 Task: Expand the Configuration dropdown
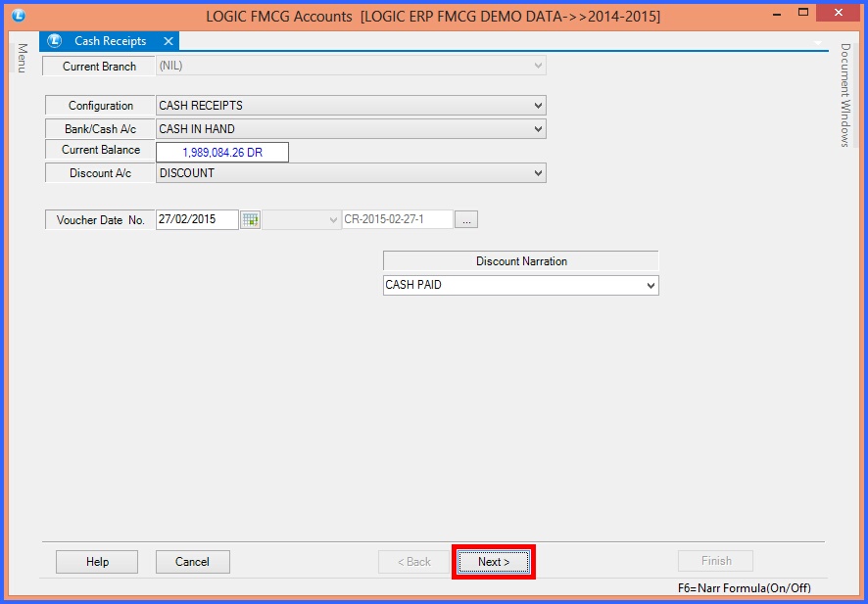(538, 105)
